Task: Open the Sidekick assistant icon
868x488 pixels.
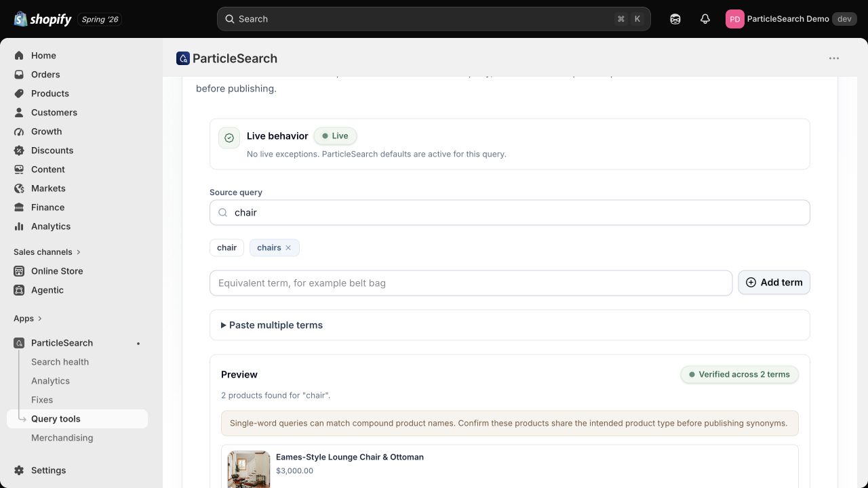Action: coord(675,19)
